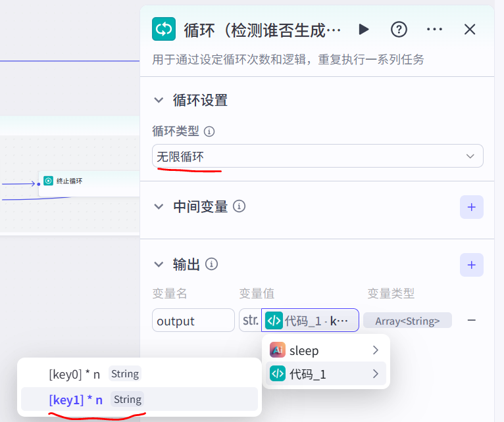Add a new intermediate variable with plus
Screen dimensions: 504x422
coord(472,207)
